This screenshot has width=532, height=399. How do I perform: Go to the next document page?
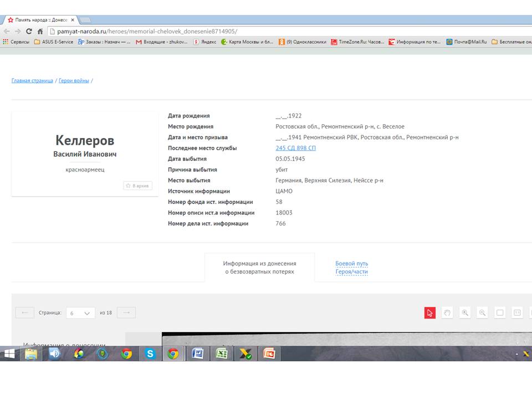pos(126,313)
